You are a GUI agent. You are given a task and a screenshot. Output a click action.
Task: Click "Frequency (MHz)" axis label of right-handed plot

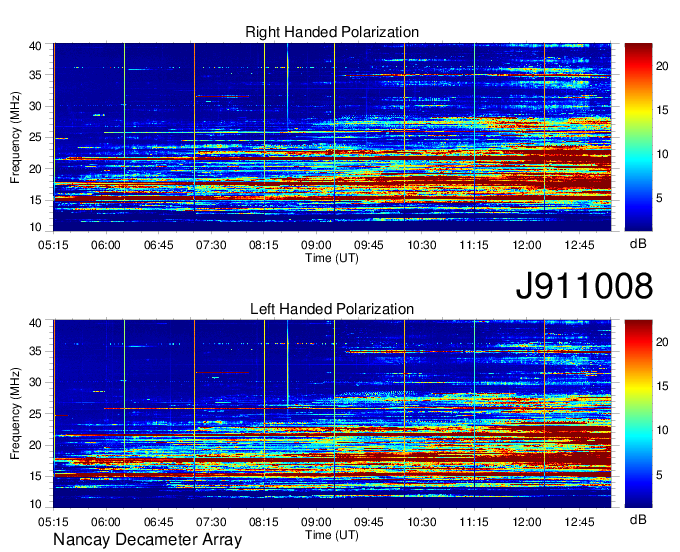[x=15, y=137]
